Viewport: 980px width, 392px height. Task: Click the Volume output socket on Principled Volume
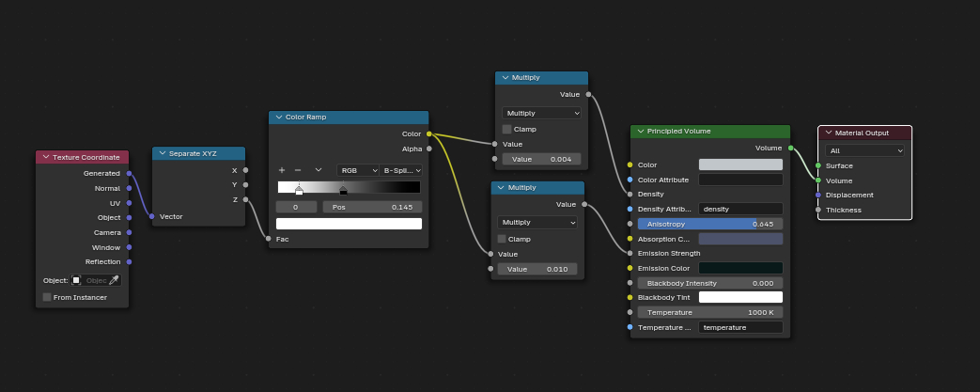[790, 148]
